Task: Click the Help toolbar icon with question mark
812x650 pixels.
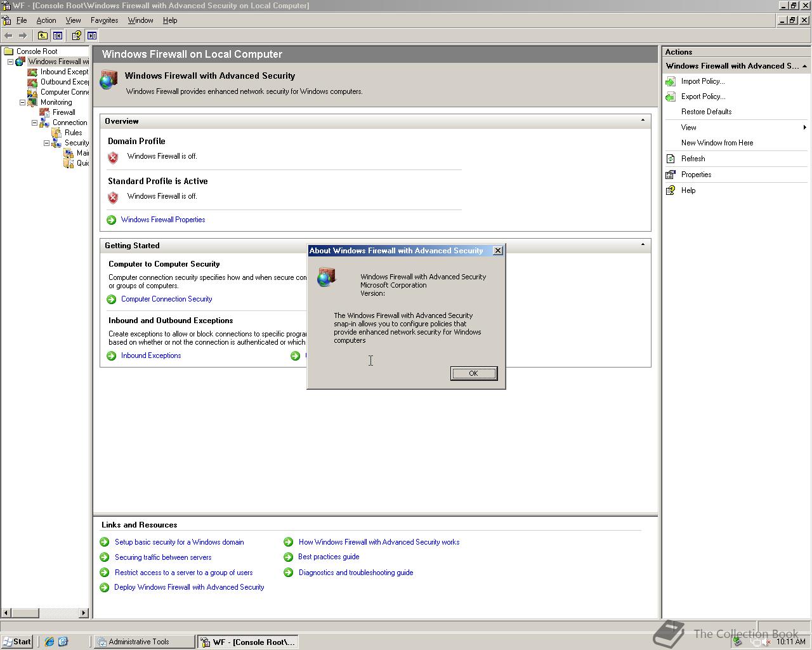Action: point(77,36)
